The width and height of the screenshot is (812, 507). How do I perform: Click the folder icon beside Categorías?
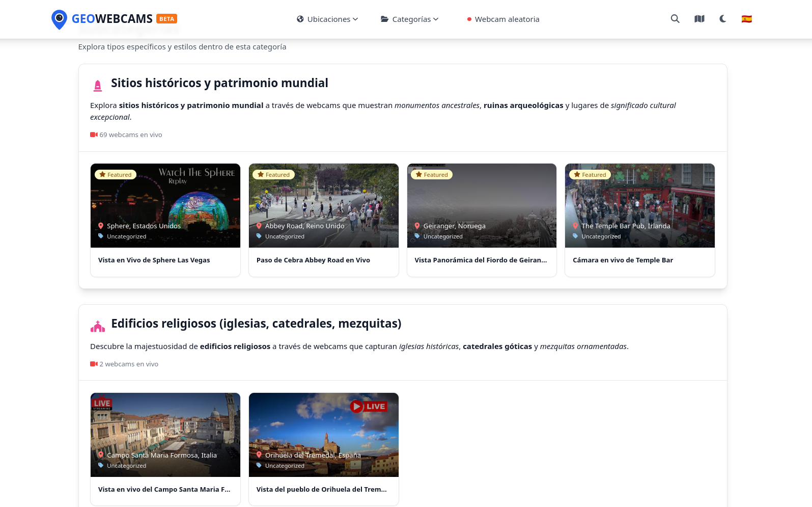[385, 19]
